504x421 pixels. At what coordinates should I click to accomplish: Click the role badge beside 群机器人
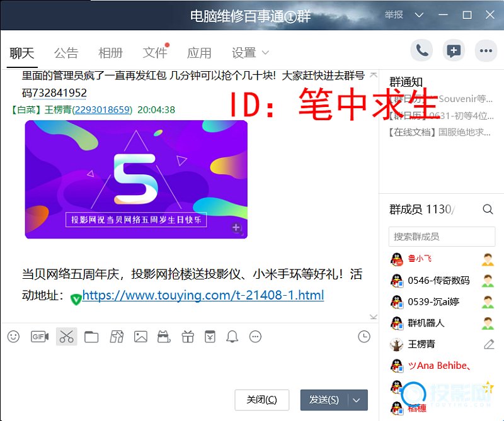(488, 323)
